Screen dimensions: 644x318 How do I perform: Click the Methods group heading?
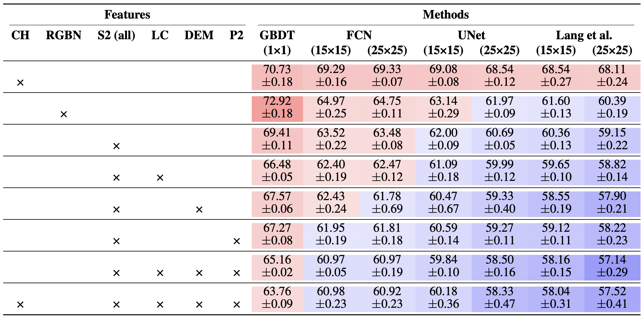click(x=446, y=14)
